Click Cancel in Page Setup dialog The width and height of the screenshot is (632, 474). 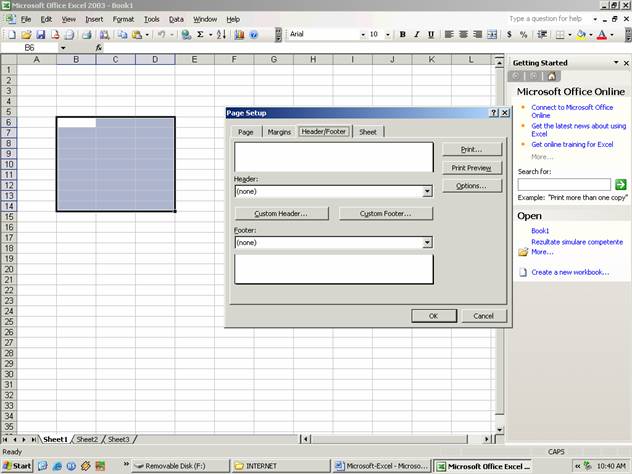pos(483,316)
